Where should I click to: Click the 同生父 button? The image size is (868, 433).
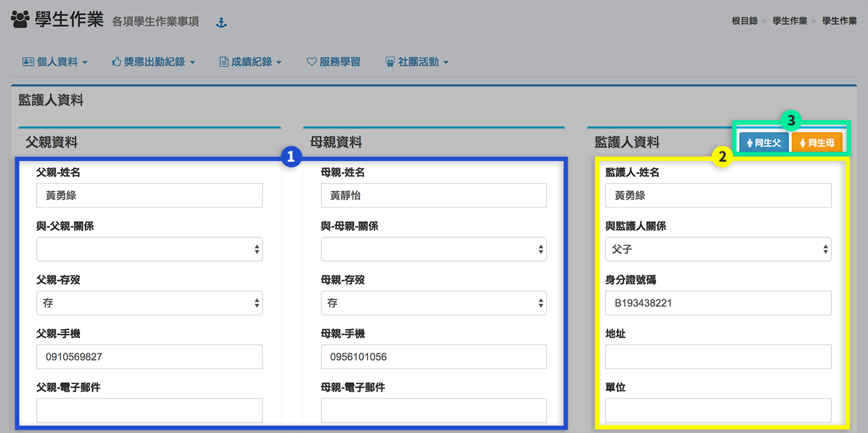[x=764, y=143]
